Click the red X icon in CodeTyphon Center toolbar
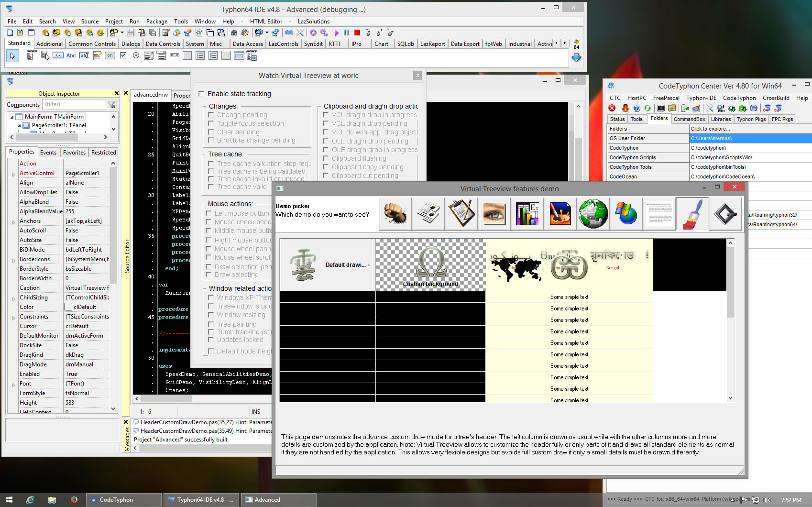This screenshot has width=812, height=507. [x=612, y=108]
